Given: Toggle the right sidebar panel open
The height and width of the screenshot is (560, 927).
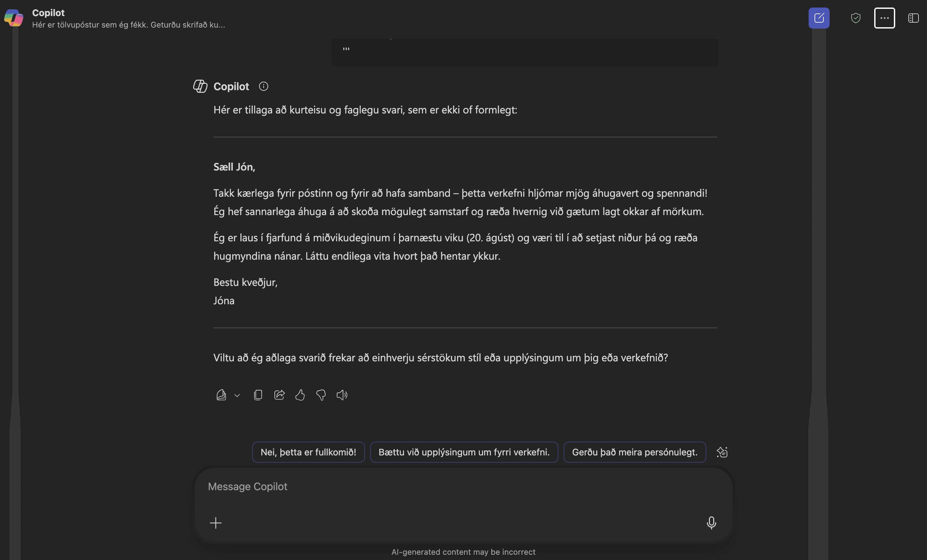Looking at the screenshot, I should 913,18.
